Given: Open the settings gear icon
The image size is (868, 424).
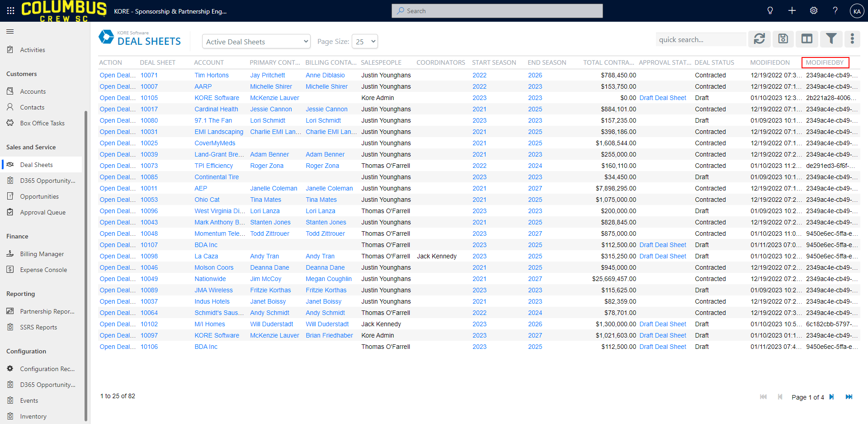Looking at the screenshot, I should (813, 11).
